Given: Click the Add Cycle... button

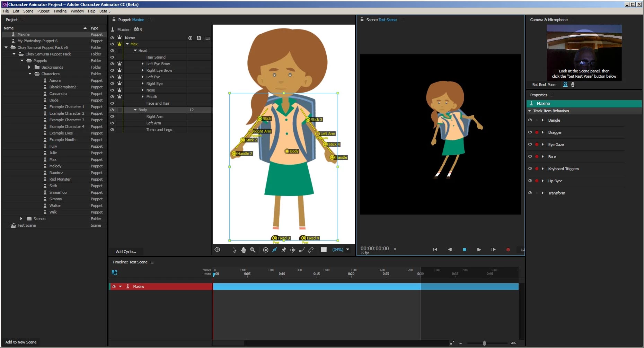Looking at the screenshot, I should 126,252.
